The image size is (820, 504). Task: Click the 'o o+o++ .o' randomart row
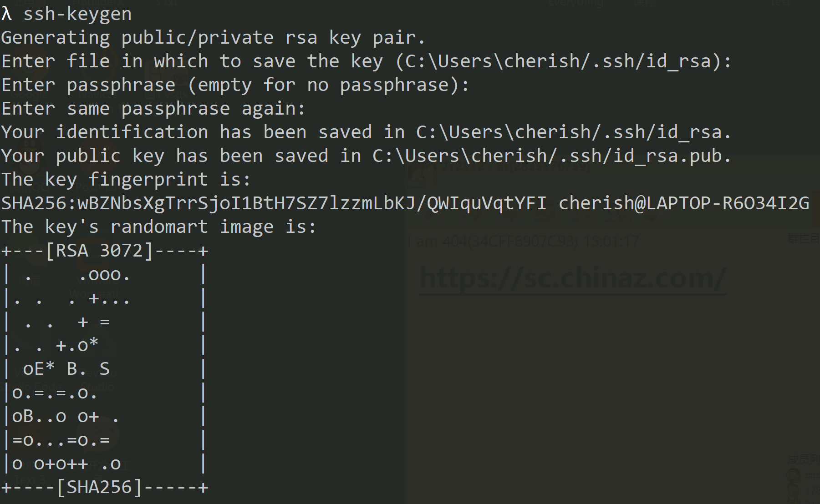point(66,464)
